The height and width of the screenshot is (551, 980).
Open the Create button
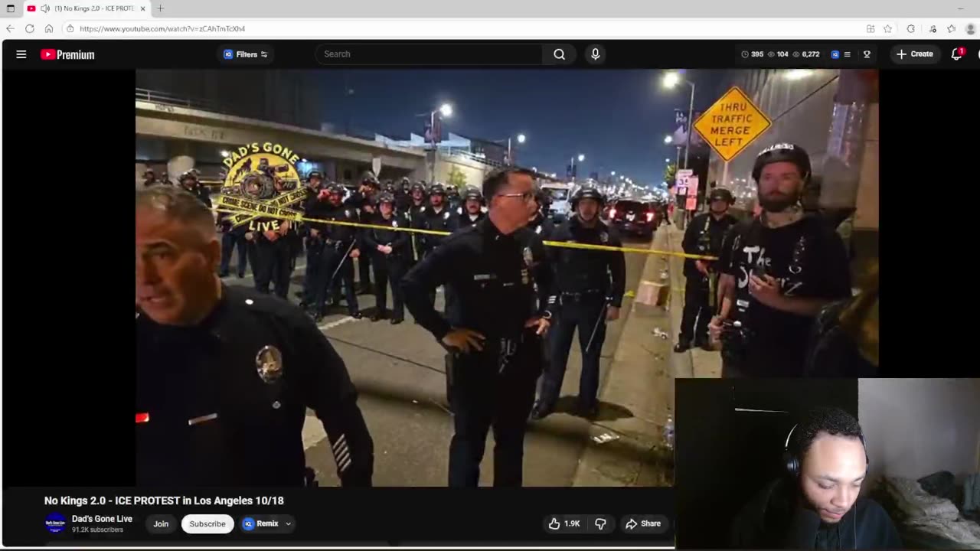[x=915, y=54]
